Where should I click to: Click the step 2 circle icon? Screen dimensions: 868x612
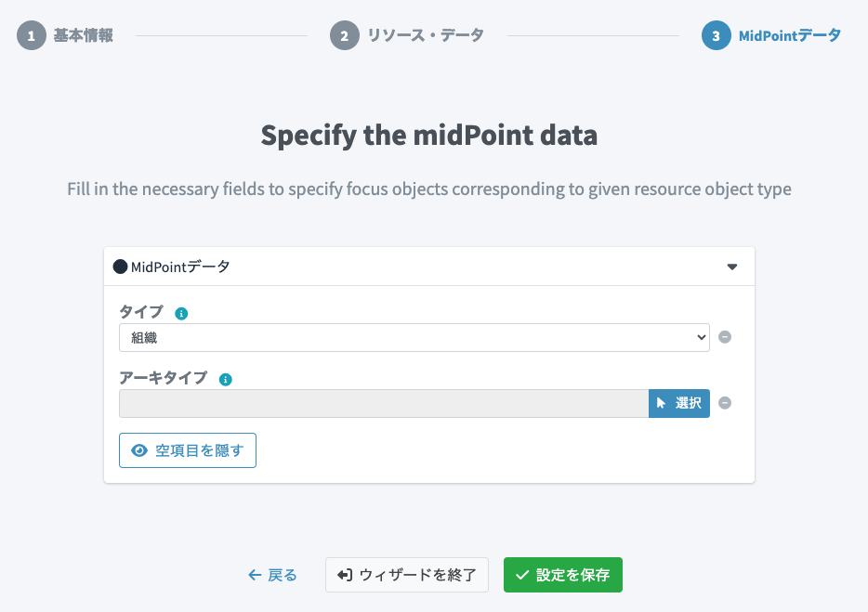point(344,36)
